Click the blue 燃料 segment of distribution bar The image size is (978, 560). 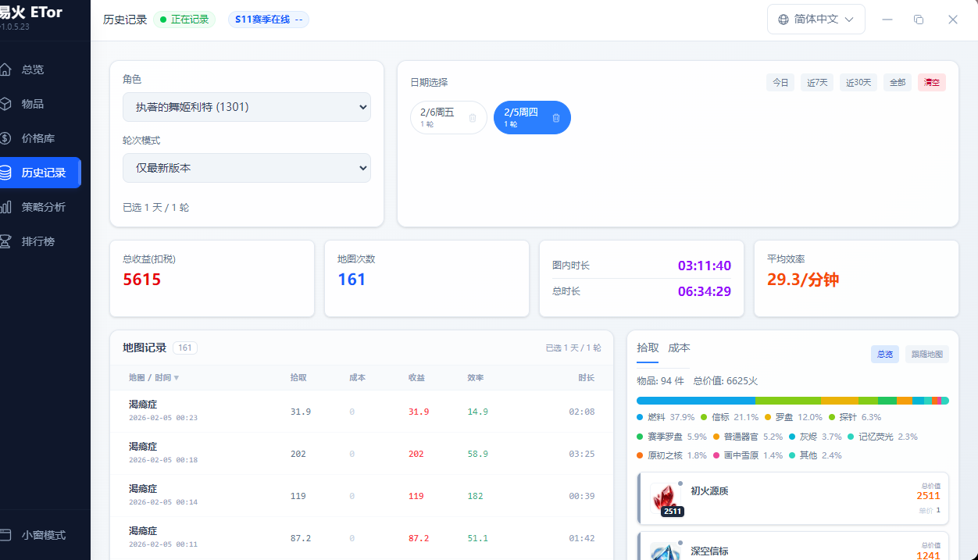click(695, 400)
